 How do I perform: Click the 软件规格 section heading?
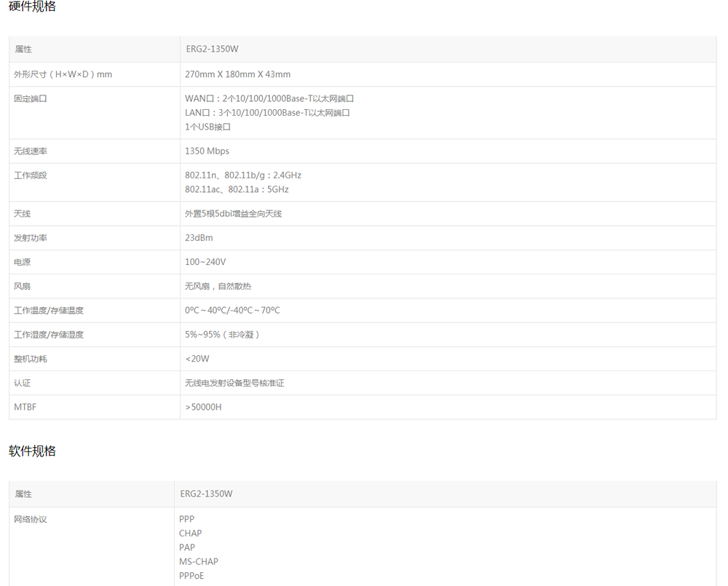tap(32, 451)
